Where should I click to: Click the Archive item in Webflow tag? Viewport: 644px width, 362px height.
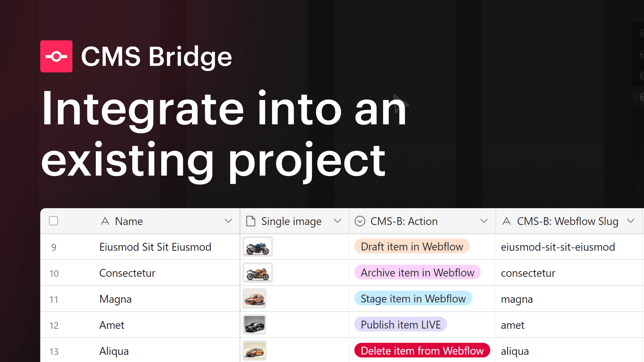click(417, 273)
